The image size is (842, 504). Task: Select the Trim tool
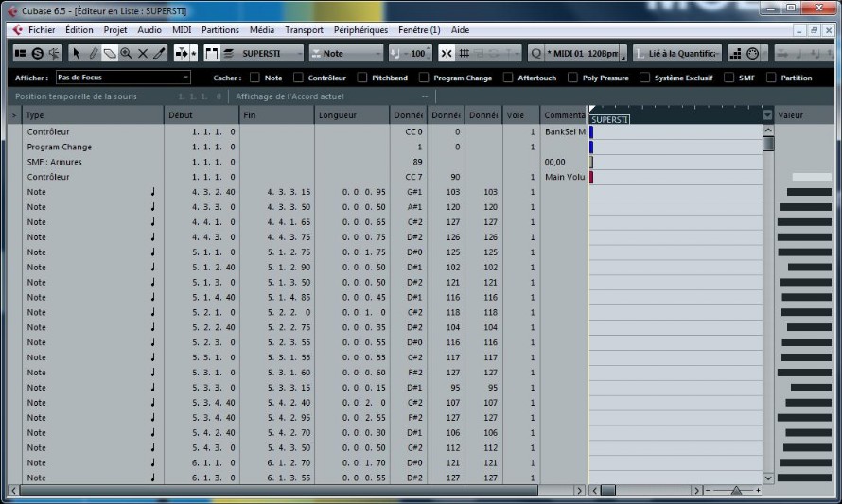point(160,53)
